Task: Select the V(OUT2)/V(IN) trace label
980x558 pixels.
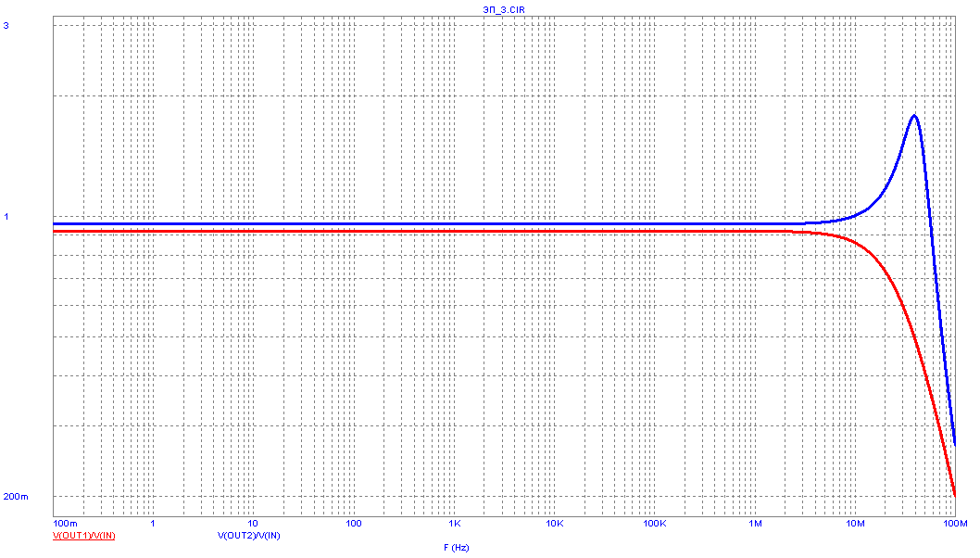Action: coord(249,536)
